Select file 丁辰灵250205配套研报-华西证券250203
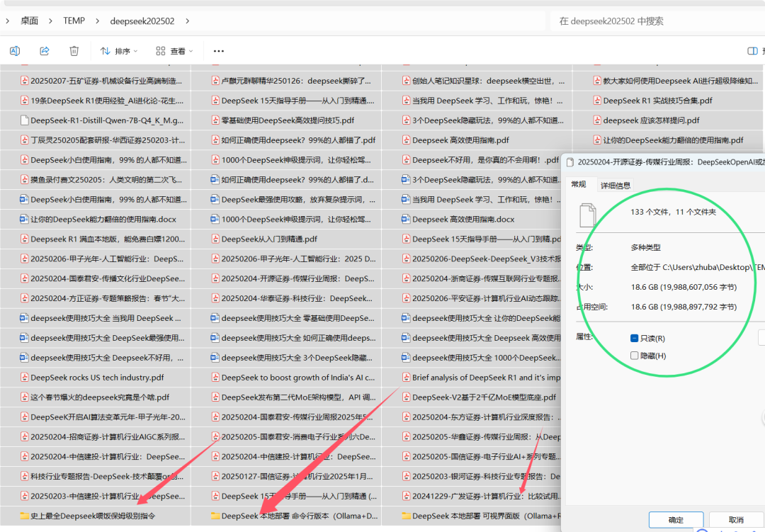Screen dimensions: 765x532 click(103, 140)
